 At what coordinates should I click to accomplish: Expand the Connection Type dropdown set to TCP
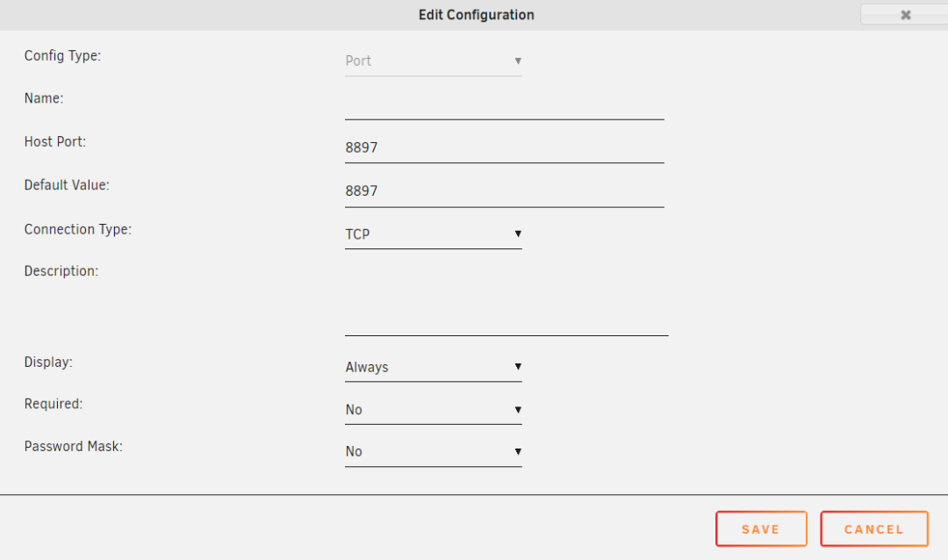tap(433, 234)
